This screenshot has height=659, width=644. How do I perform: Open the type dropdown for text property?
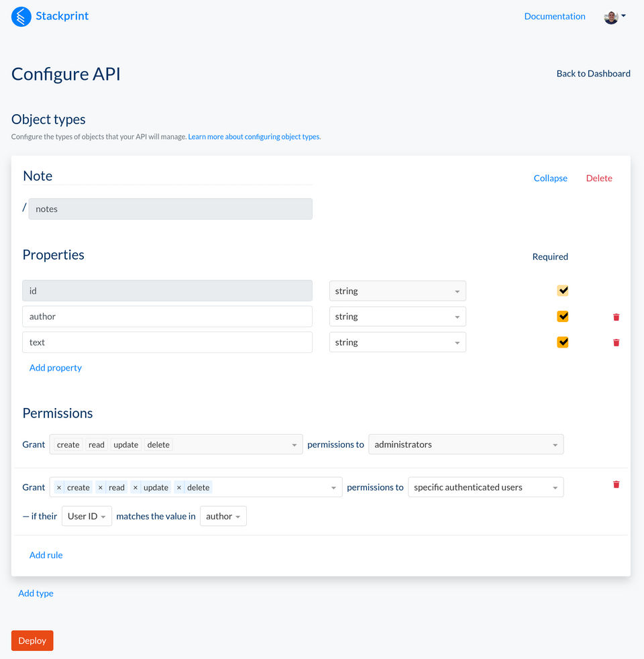coord(397,342)
